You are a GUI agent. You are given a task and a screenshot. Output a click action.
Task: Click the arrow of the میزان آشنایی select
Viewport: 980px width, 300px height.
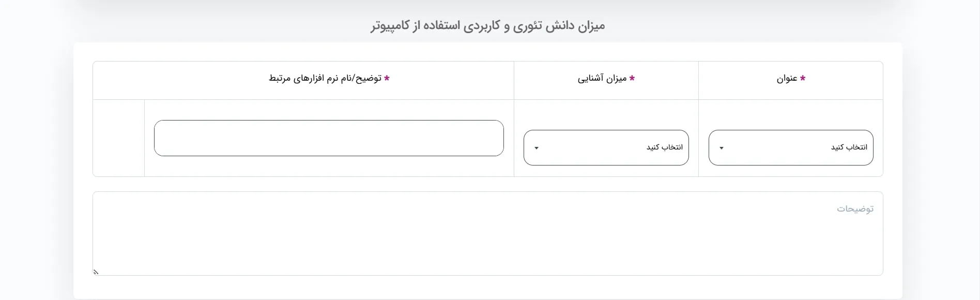[x=537, y=148]
